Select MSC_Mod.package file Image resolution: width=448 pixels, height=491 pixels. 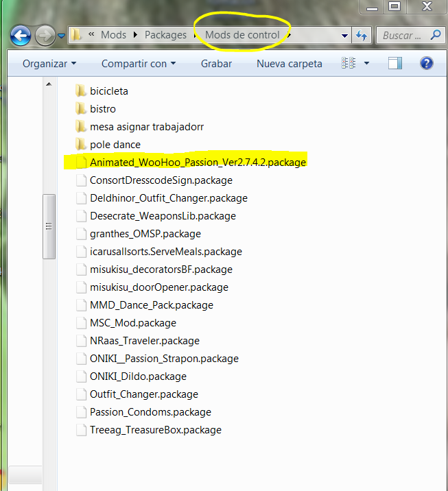(133, 323)
